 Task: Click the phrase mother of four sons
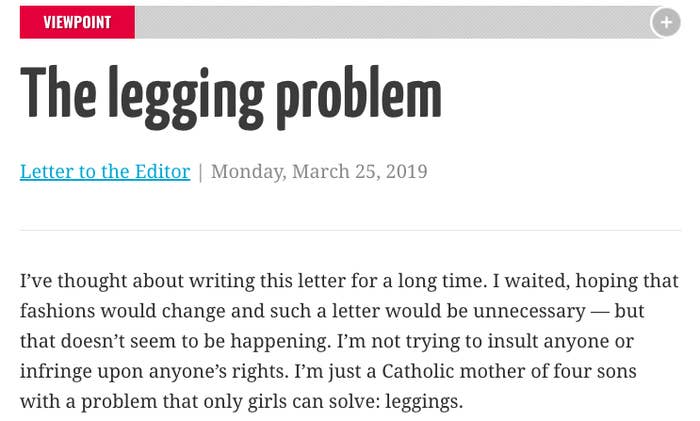coord(548,371)
